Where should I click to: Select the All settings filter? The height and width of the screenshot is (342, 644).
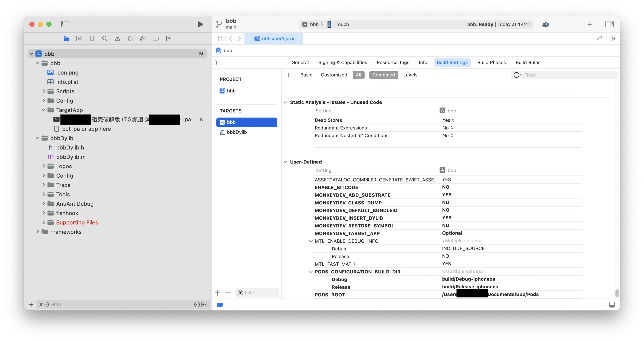tap(358, 75)
